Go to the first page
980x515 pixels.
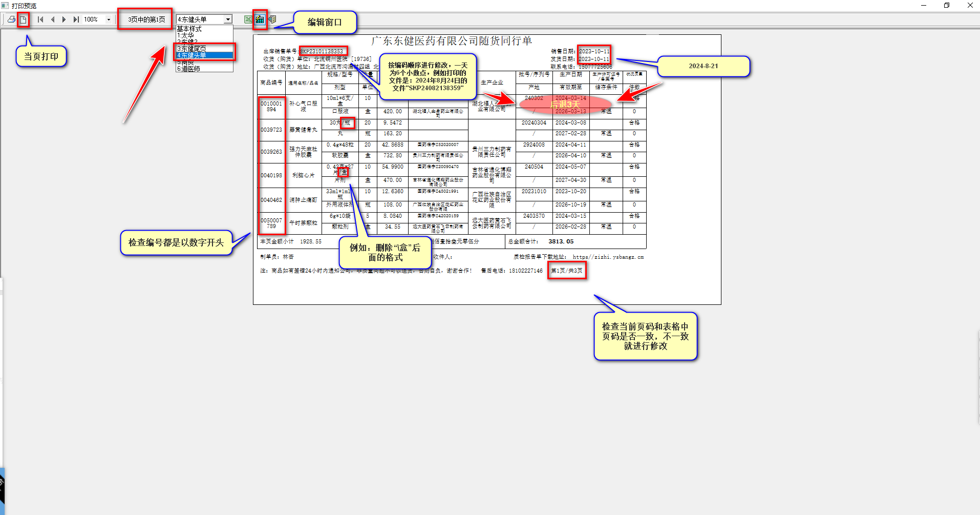pyautogui.click(x=40, y=19)
